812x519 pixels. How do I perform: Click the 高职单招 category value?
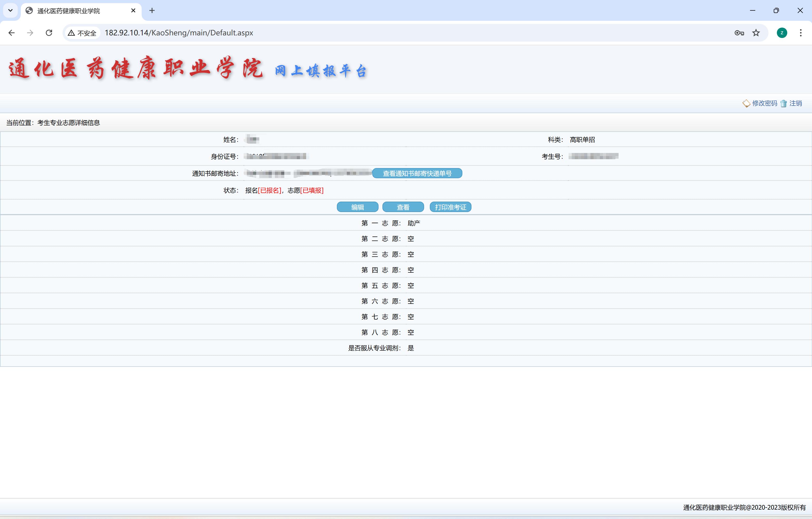click(582, 139)
